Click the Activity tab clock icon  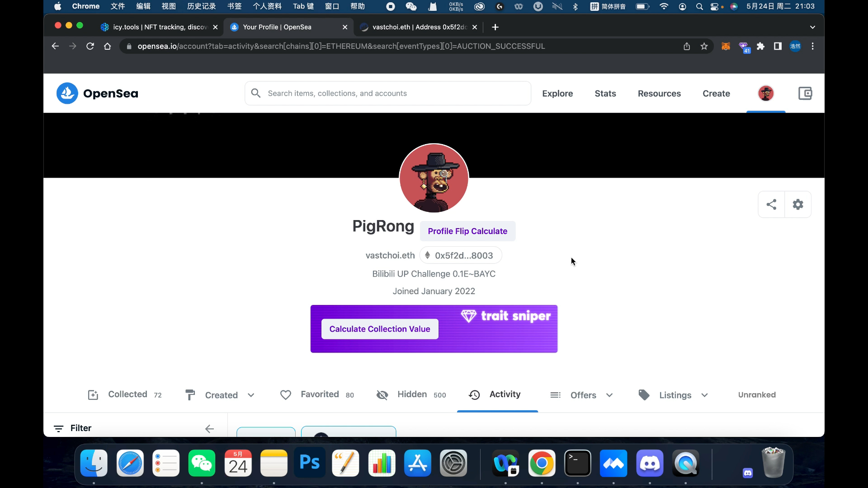click(x=475, y=394)
